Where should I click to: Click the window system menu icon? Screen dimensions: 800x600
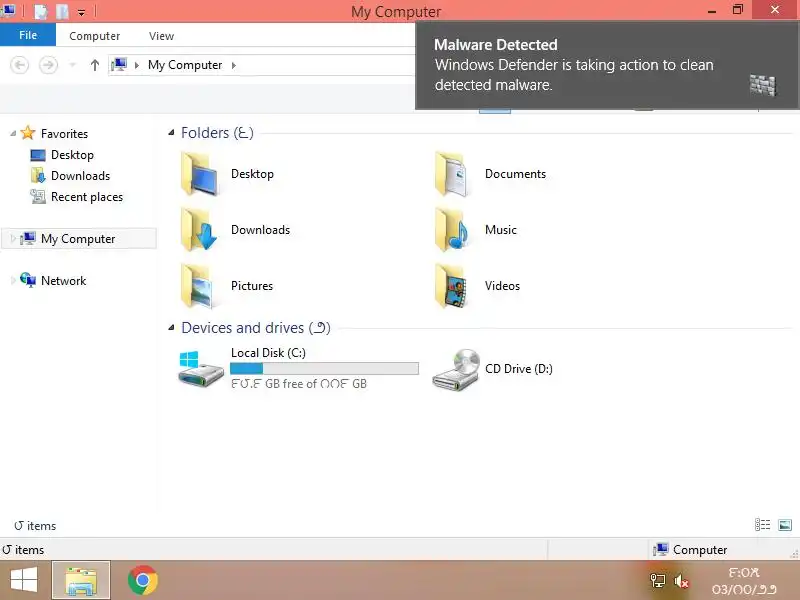pyautogui.click(x=8, y=10)
